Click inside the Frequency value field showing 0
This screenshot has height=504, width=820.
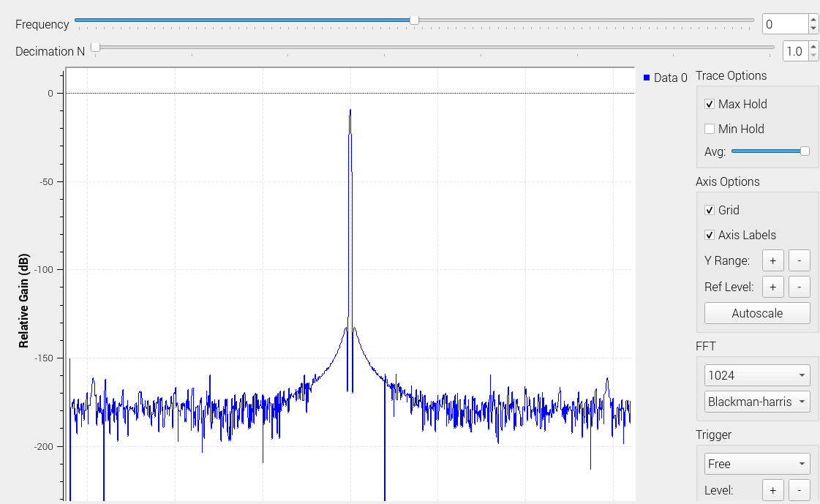point(783,23)
